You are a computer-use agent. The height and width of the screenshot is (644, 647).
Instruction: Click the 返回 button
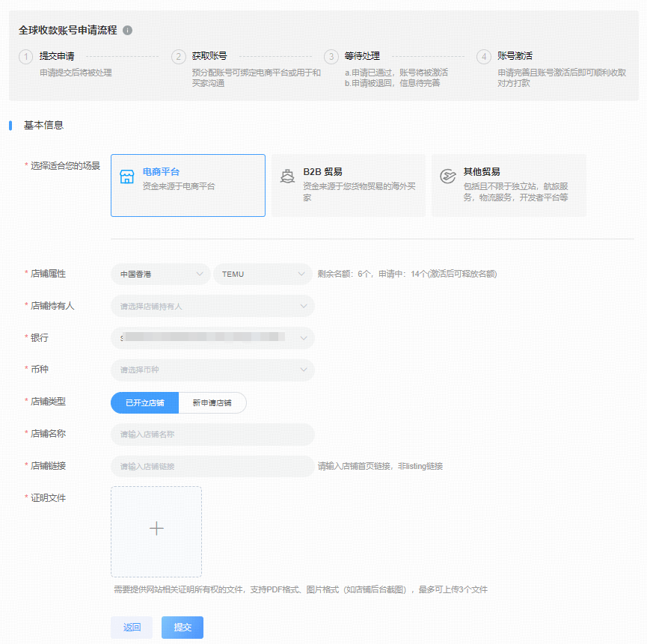point(132,627)
